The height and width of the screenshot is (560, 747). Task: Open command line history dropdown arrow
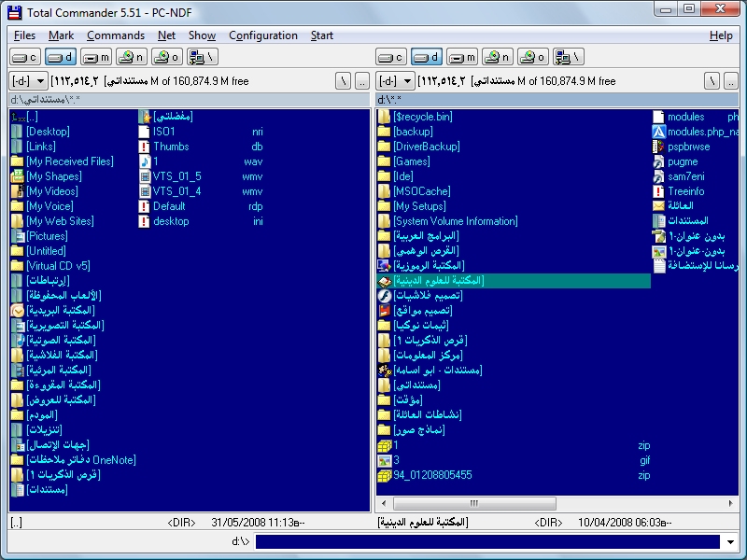730,542
